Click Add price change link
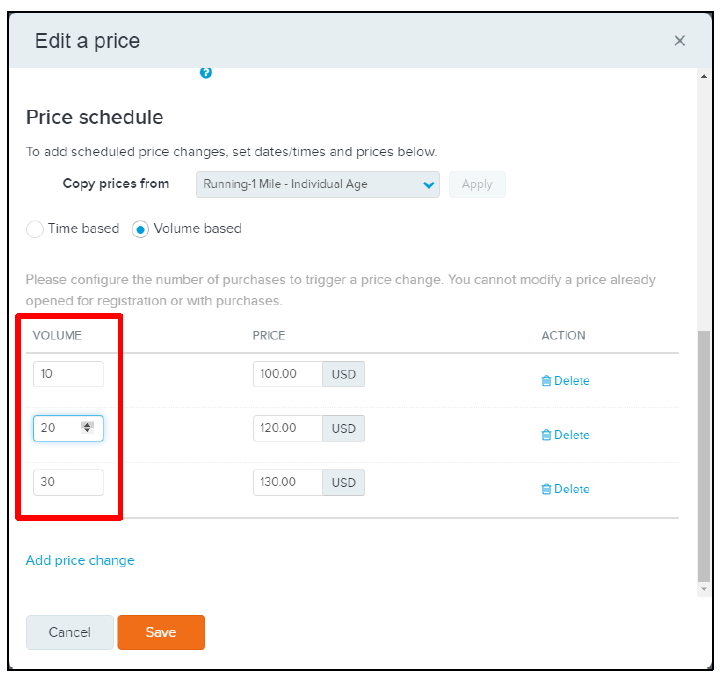 pos(80,560)
